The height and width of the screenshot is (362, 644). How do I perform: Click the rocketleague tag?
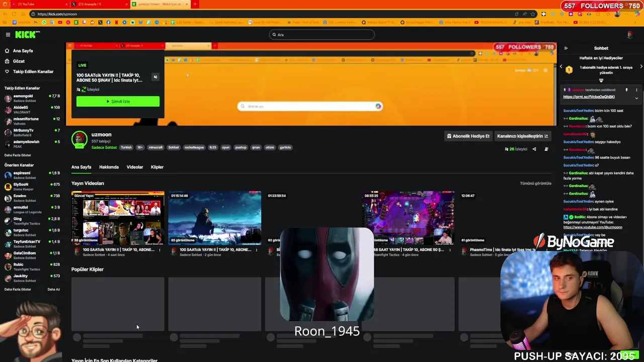coord(194,147)
